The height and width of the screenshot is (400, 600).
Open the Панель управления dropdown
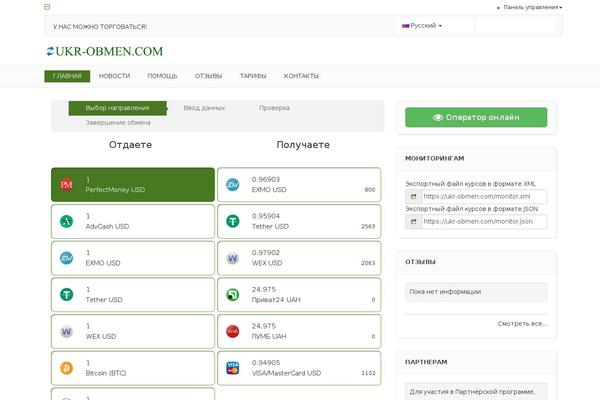point(533,7)
